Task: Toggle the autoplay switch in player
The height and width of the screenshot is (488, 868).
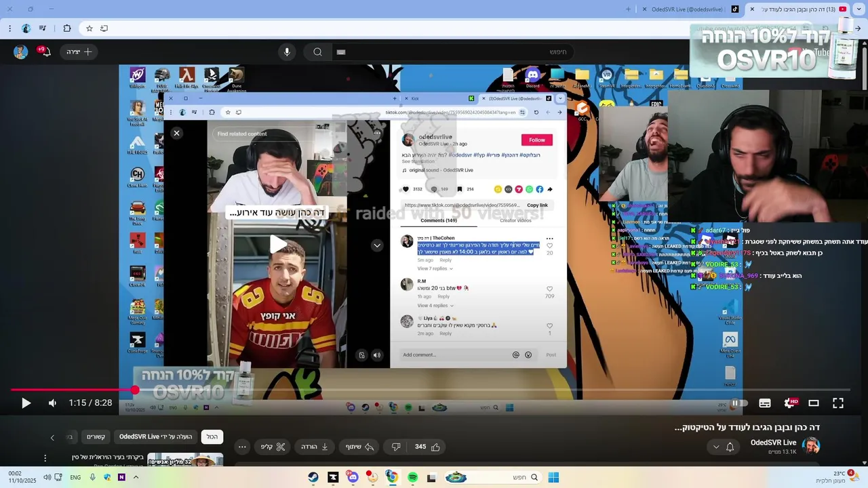Action: coord(739,403)
